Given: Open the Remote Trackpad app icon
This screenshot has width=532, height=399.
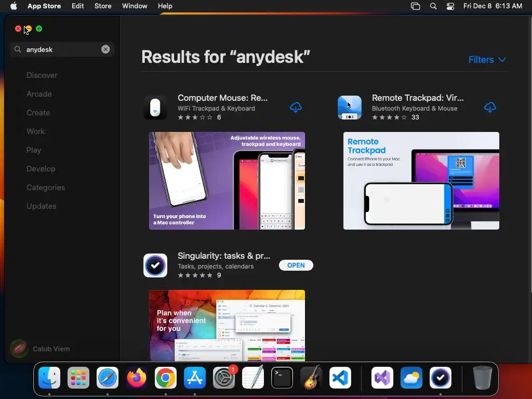Looking at the screenshot, I should pos(350,108).
